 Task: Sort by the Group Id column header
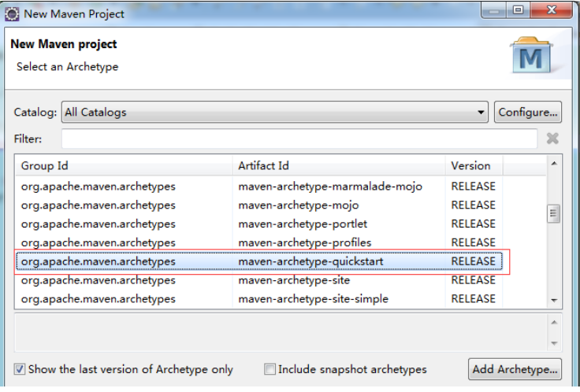click(x=124, y=165)
